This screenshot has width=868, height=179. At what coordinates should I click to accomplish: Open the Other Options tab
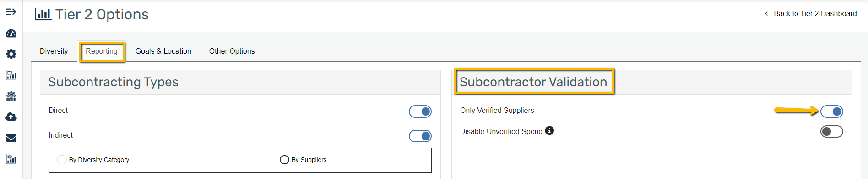(x=232, y=51)
